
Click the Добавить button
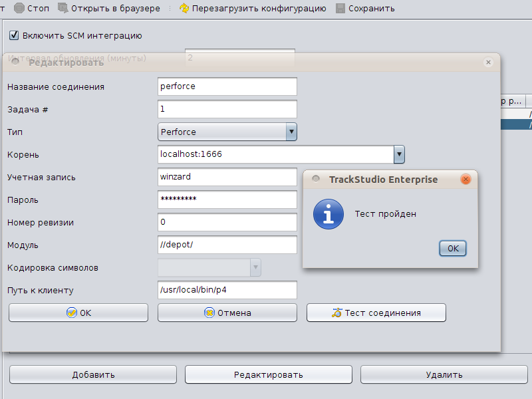[x=93, y=374]
